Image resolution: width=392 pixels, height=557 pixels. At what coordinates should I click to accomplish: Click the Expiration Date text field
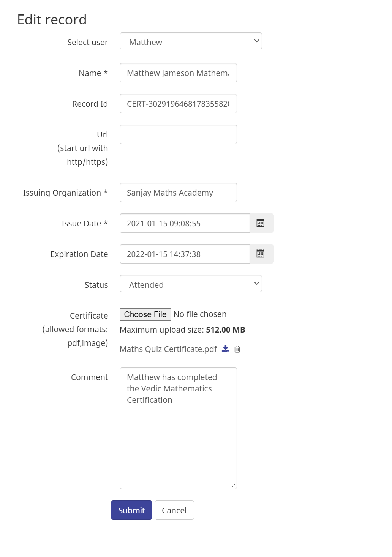click(184, 254)
